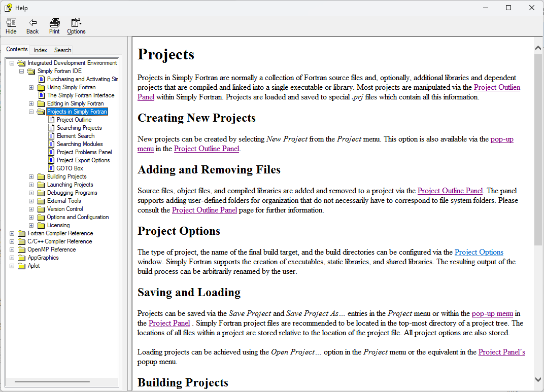
Task: Follow the pop-up menu link under Saving
Action: pos(492,313)
